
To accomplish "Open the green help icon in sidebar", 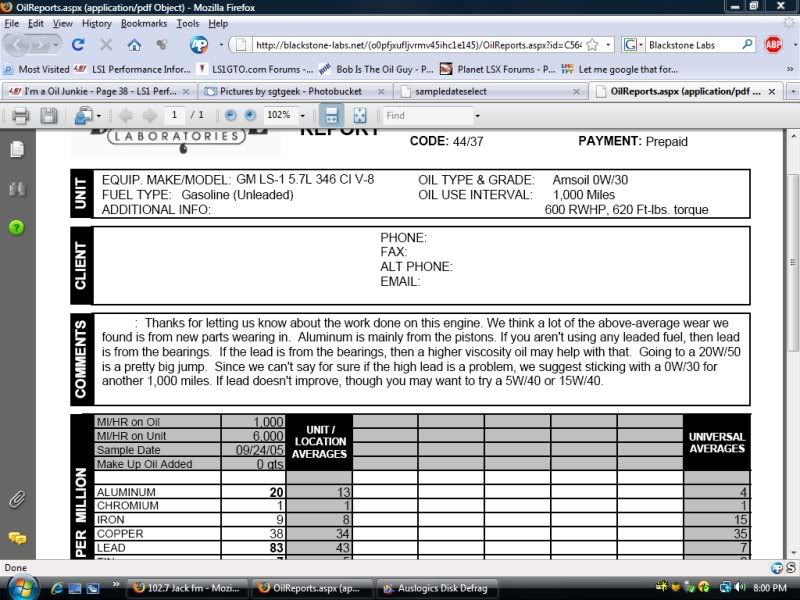I will point(16,228).
